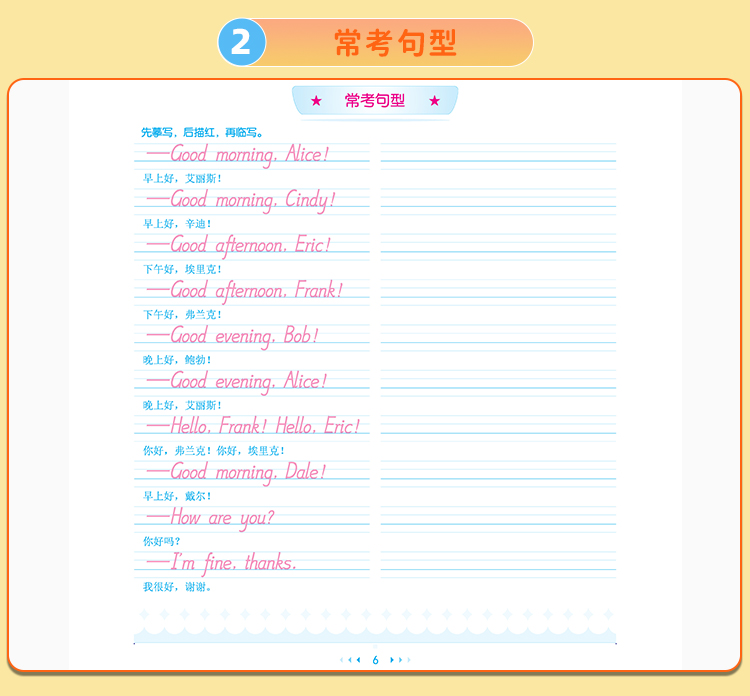This screenshot has width=750, height=696.
Task: Click blank writing line beside 'Good evening, Bob!'
Action: 498,337
